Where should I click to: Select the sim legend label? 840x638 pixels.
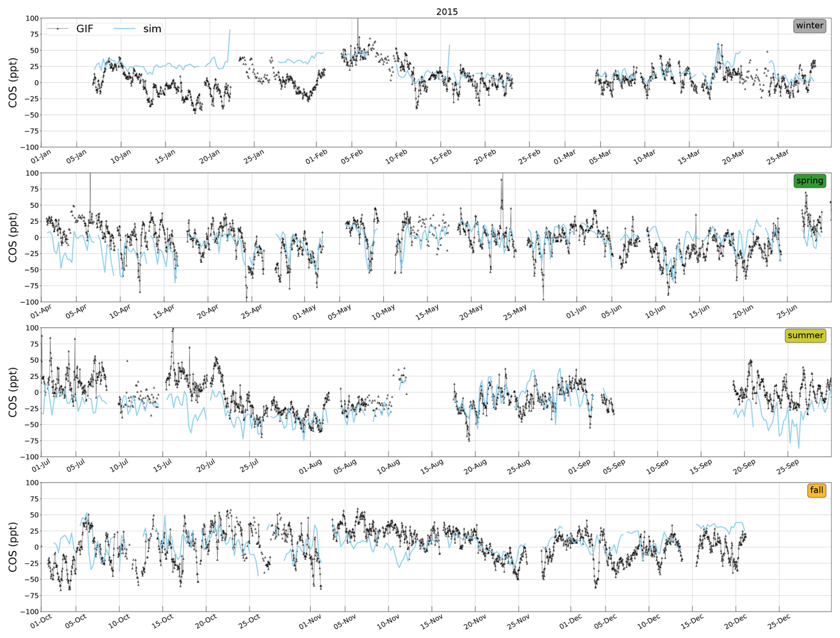[x=152, y=29]
